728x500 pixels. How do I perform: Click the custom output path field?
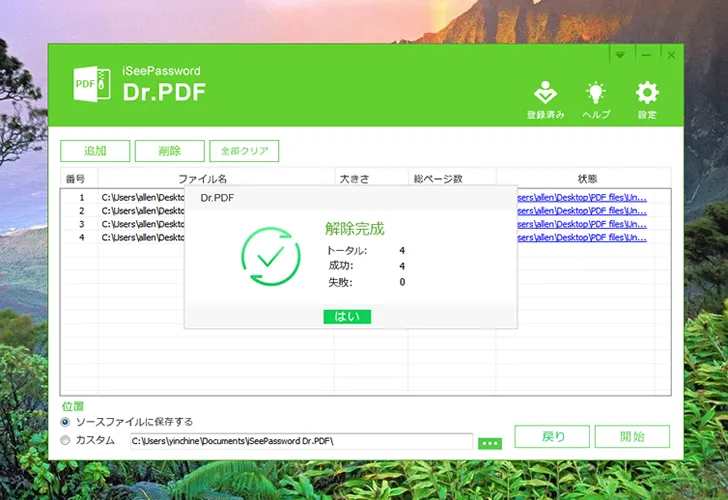pos(301,441)
